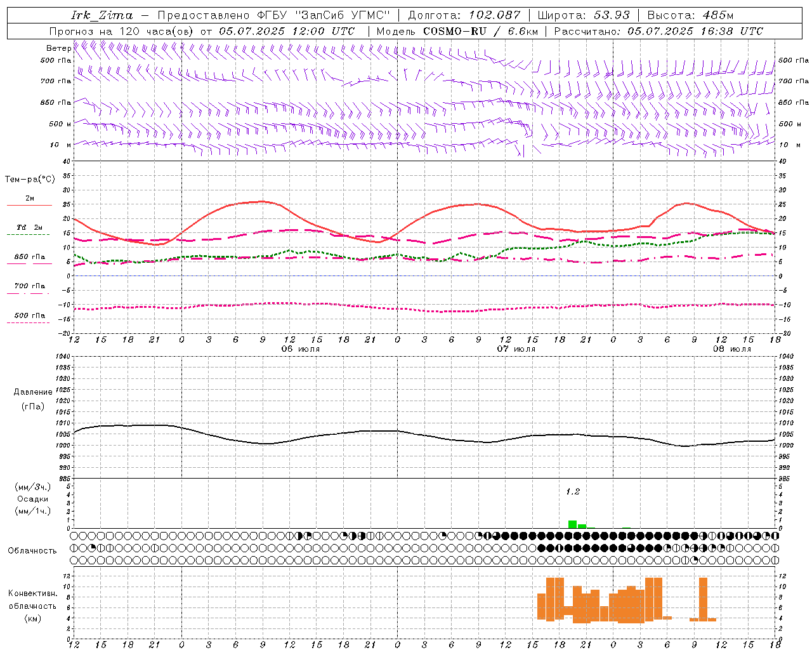Click the 10 м wind level label at left
Viewport: 812px width, 650px height.
click(x=62, y=145)
